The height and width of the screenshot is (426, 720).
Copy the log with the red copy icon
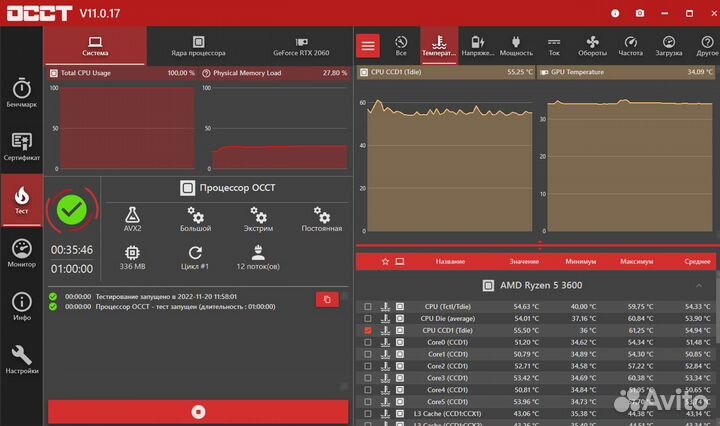[326, 299]
